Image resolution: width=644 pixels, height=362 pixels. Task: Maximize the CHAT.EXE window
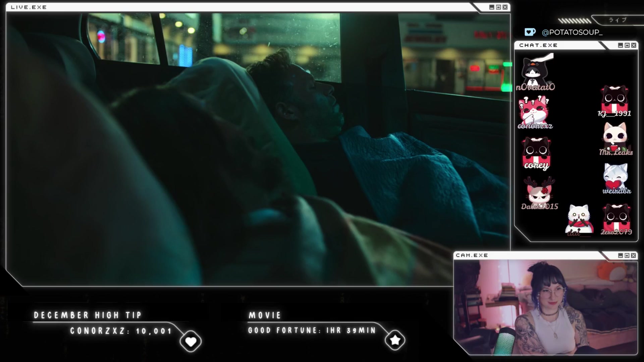pos(627,45)
